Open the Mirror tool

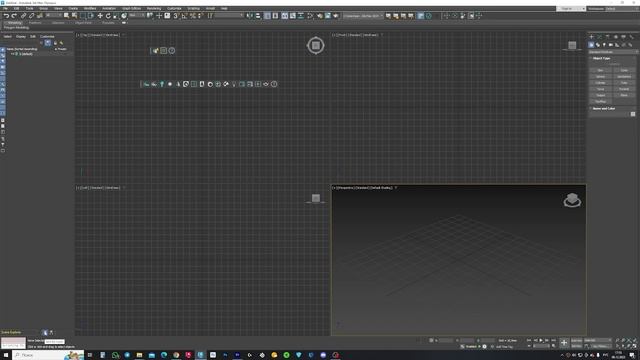[250, 16]
